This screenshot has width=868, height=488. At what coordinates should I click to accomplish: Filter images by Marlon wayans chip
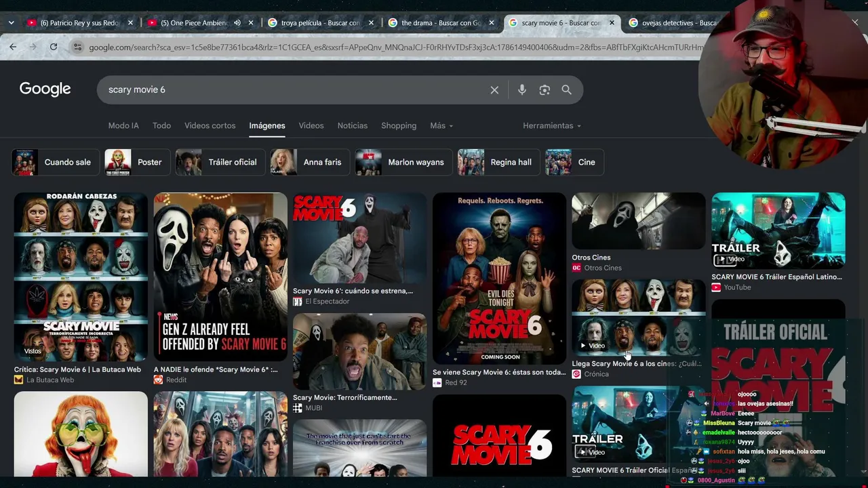[x=404, y=162]
